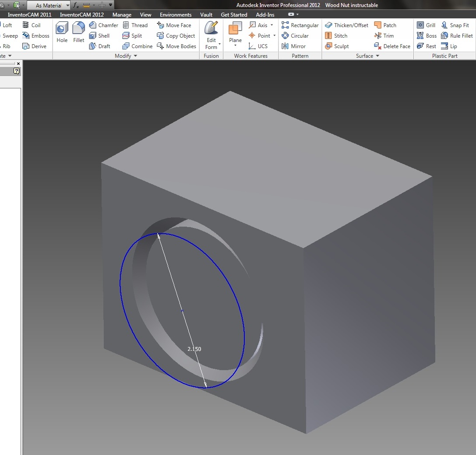Click the UCS icon
Image resolution: width=476 pixels, height=455 pixels.
pyautogui.click(x=252, y=46)
